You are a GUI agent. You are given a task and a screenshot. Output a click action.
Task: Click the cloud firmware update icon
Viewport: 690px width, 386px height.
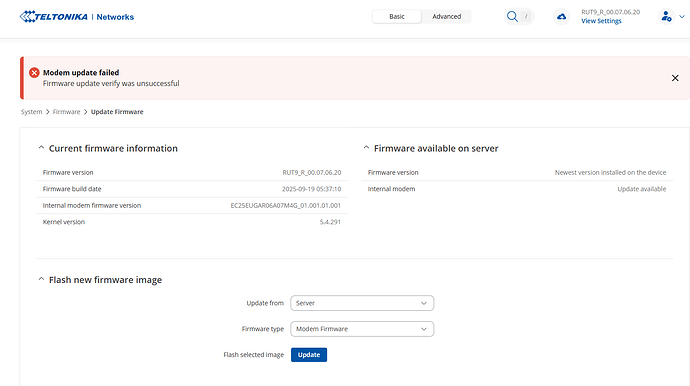[562, 17]
